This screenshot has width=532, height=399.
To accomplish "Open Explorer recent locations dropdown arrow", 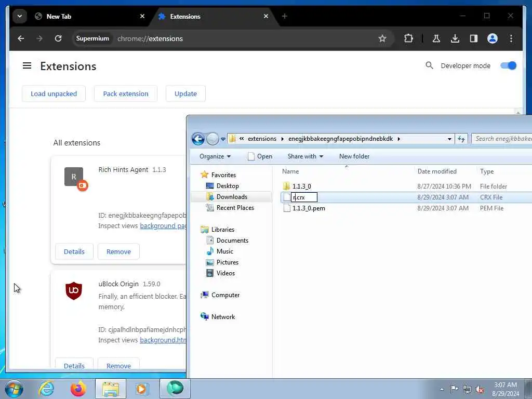I will (223, 139).
